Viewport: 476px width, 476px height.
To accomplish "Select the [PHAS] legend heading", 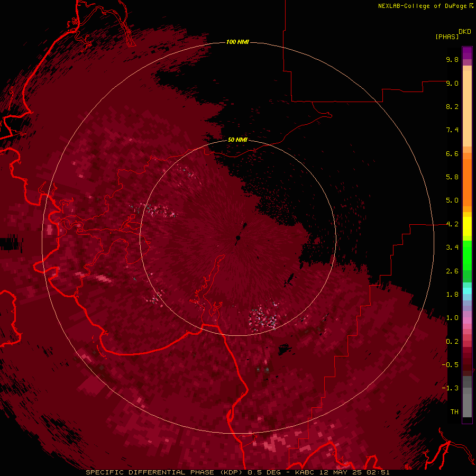I will [447, 36].
